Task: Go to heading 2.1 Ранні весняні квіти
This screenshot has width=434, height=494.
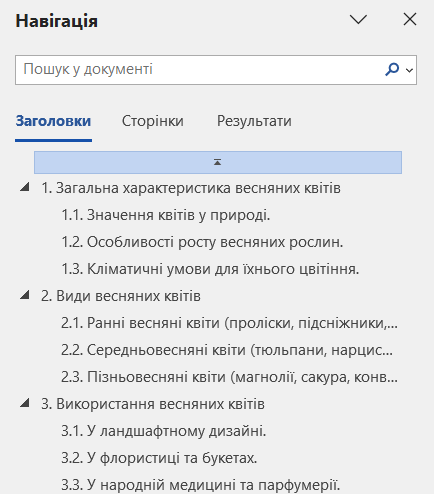Action: coord(229,323)
